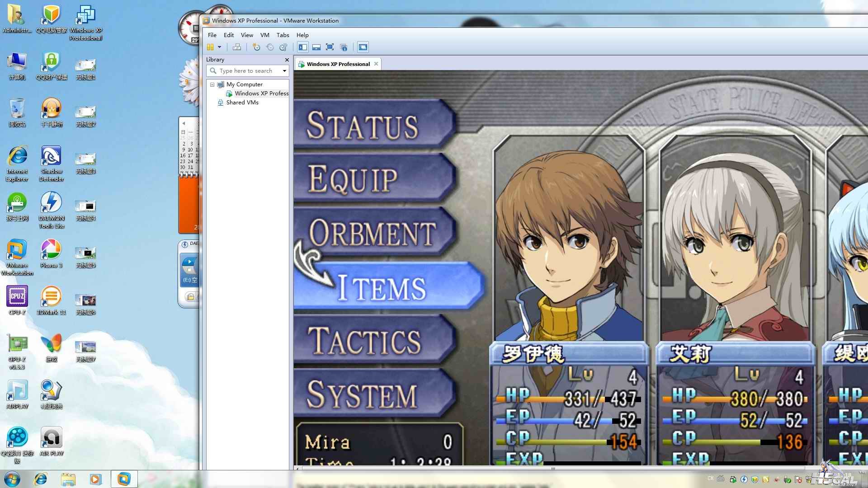Open QQ电脑管家 desktop shortcut

51,19
